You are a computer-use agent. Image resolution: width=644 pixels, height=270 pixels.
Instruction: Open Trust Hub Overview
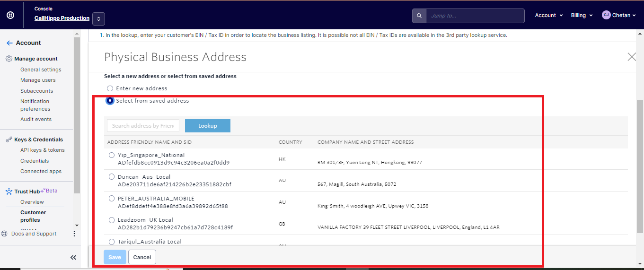tap(32, 202)
